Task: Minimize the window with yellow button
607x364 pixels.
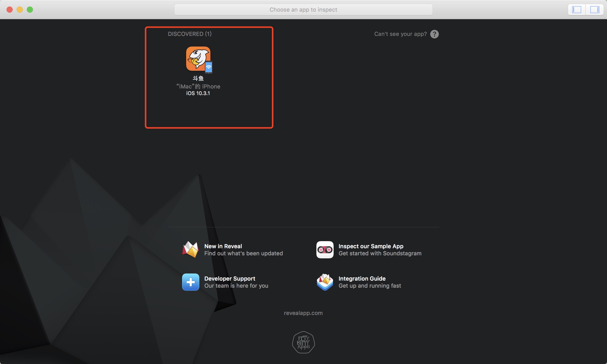Action: (20, 10)
